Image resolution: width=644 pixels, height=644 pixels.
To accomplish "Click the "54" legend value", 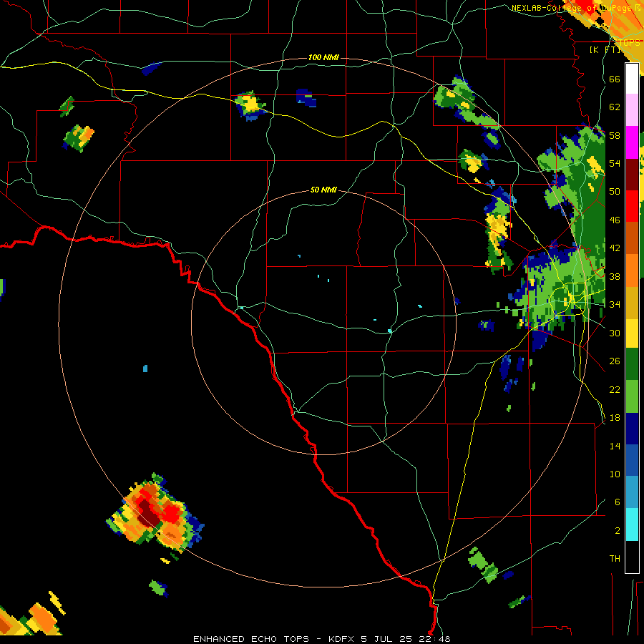I will [615, 163].
